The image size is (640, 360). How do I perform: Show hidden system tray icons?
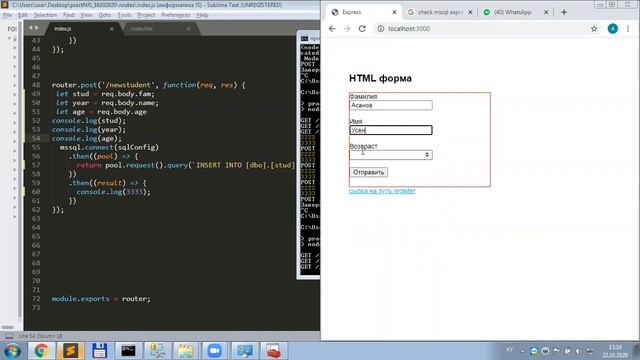[522, 351]
